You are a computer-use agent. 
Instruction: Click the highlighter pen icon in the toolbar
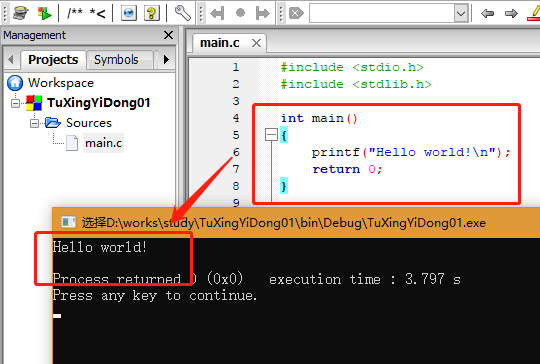coord(534,13)
